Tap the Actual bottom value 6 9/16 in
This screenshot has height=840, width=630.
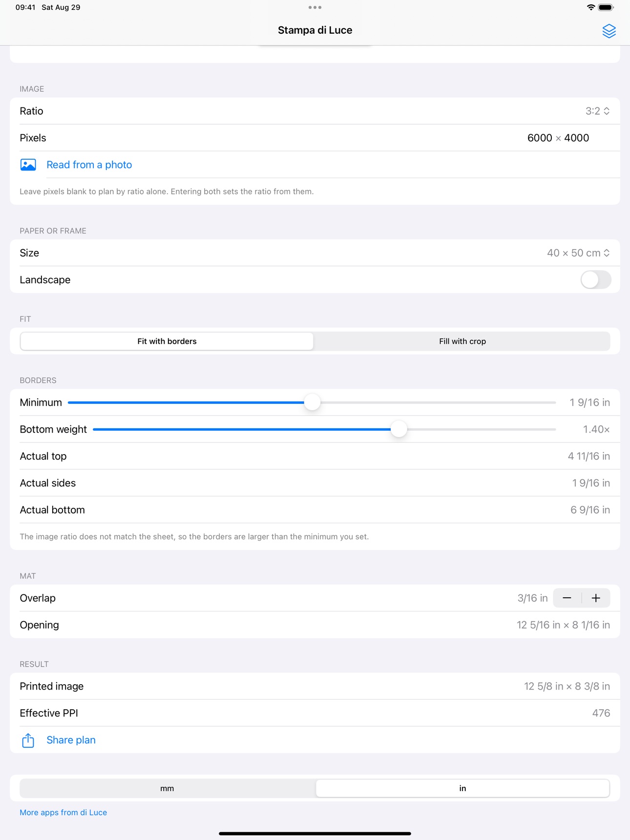(590, 510)
